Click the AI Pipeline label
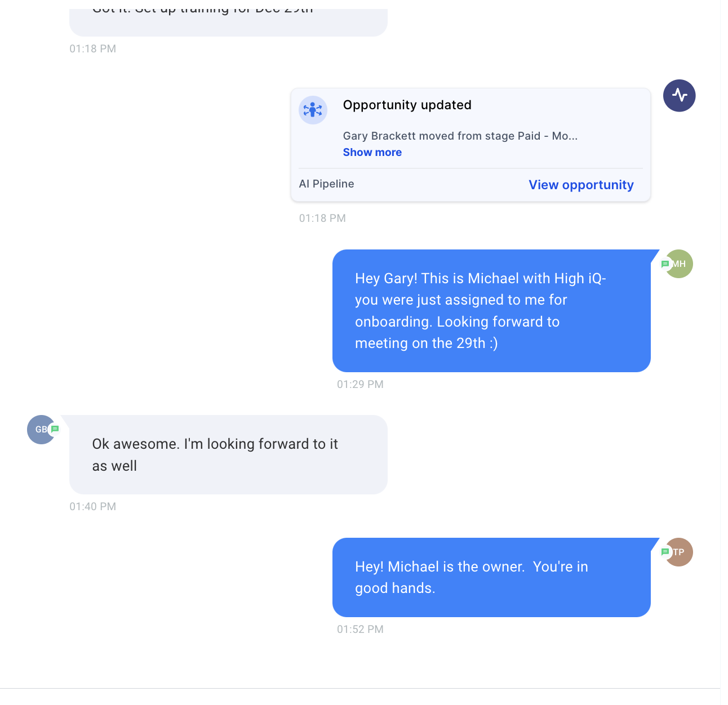The height and width of the screenshot is (705, 728). [326, 184]
